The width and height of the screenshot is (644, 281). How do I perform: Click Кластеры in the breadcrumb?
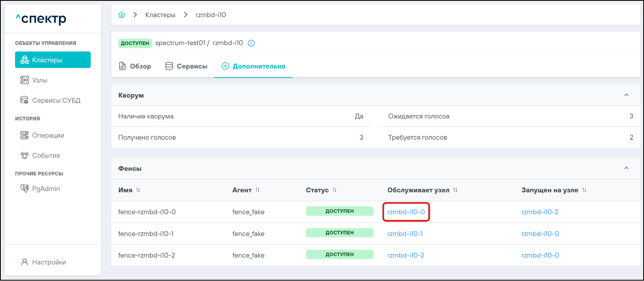tap(160, 15)
